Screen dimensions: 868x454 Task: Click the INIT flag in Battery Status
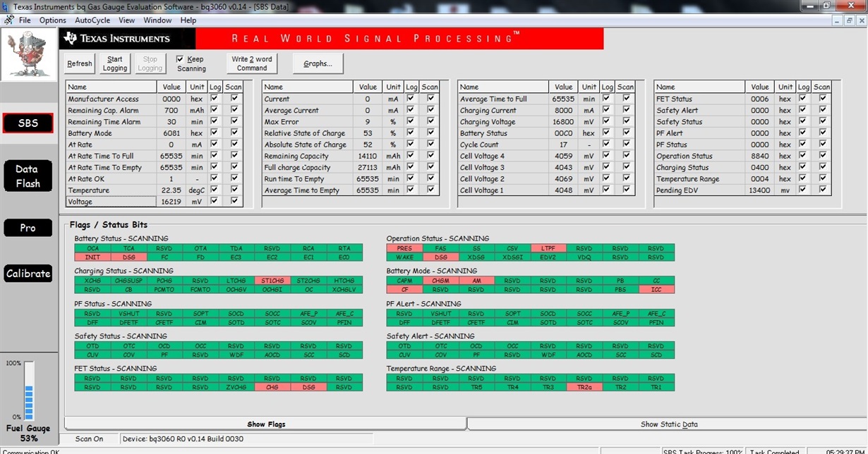[92, 257]
